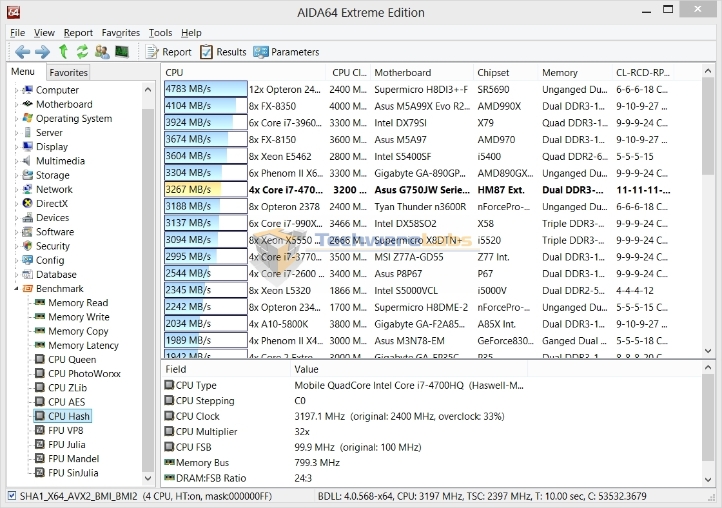Expand the Display tree node
This screenshot has height=508, width=722.
point(17,146)
